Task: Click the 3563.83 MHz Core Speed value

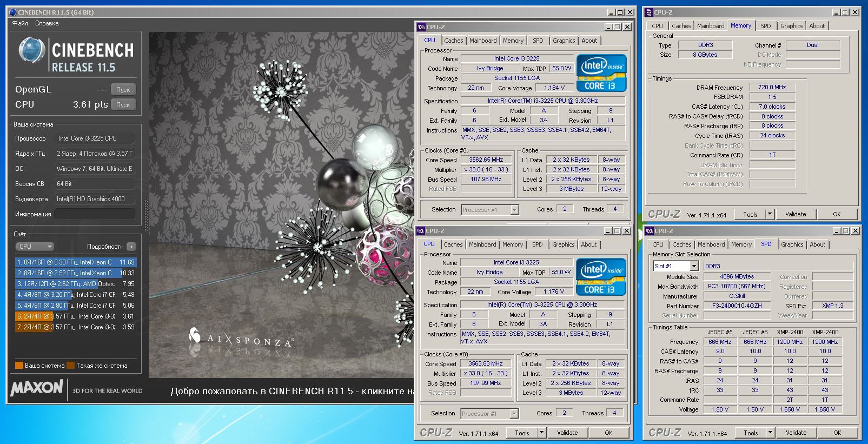Action: tap(486, 364)
